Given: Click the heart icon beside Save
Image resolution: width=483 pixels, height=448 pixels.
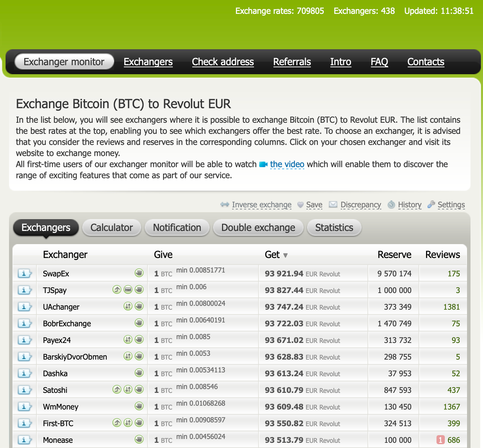Looking at the screenshot, I should (300, 205).
